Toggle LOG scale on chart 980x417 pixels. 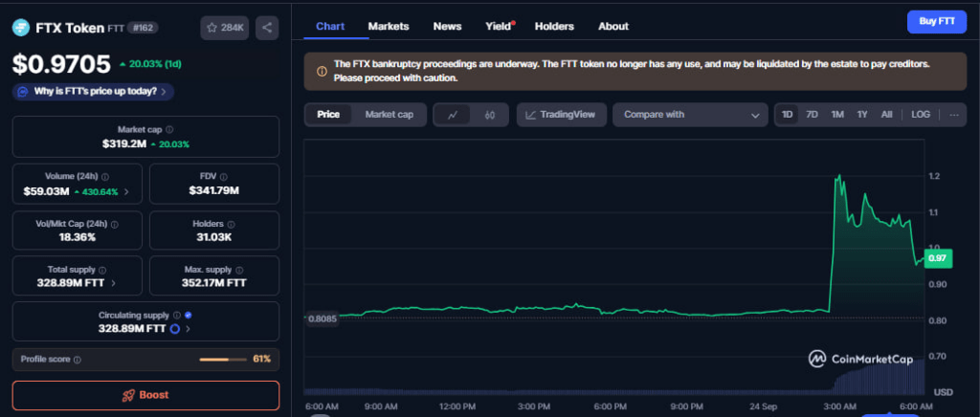(921, 114)
